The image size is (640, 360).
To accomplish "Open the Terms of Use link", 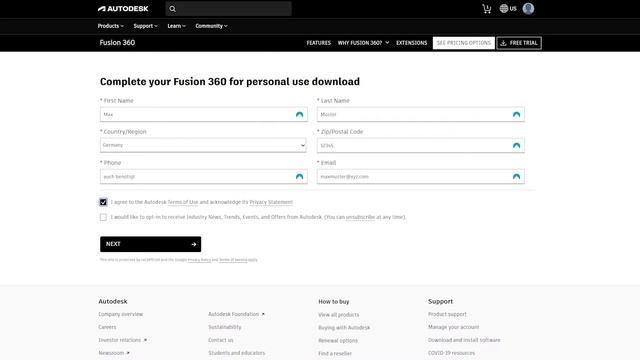I will tap(183, 202).
